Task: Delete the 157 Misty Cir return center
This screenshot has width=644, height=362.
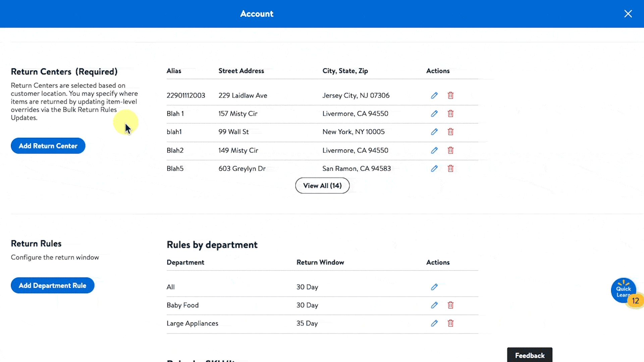Action: [x=450, y=114]
